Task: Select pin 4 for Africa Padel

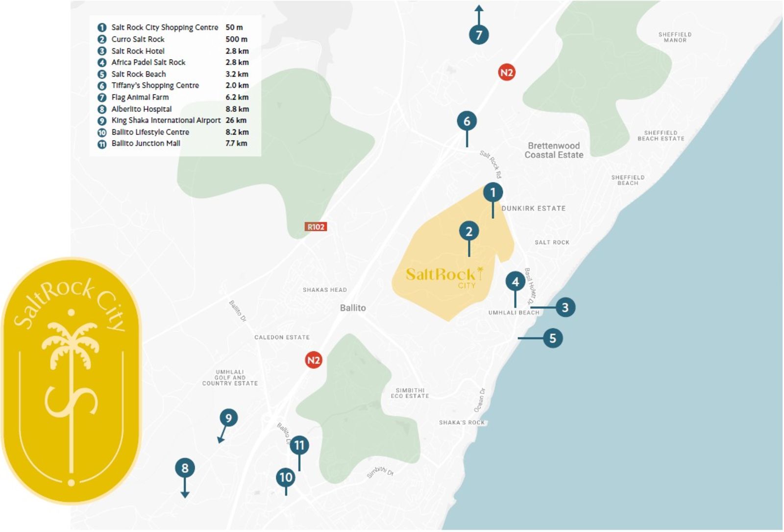Action: tap(515, 282)
